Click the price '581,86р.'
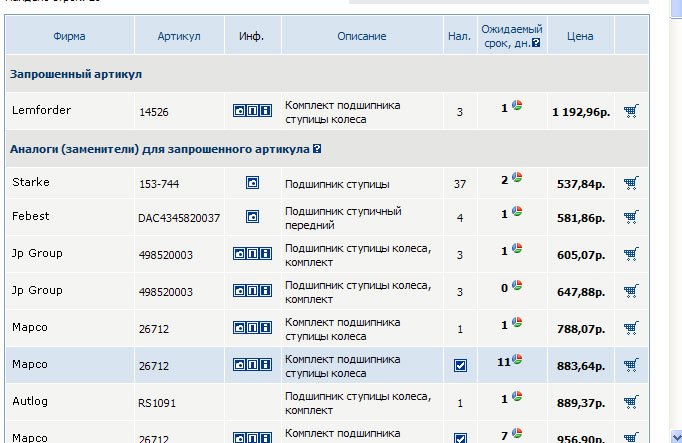The width and height of the screenshot is (682, 443). [581, 218]
